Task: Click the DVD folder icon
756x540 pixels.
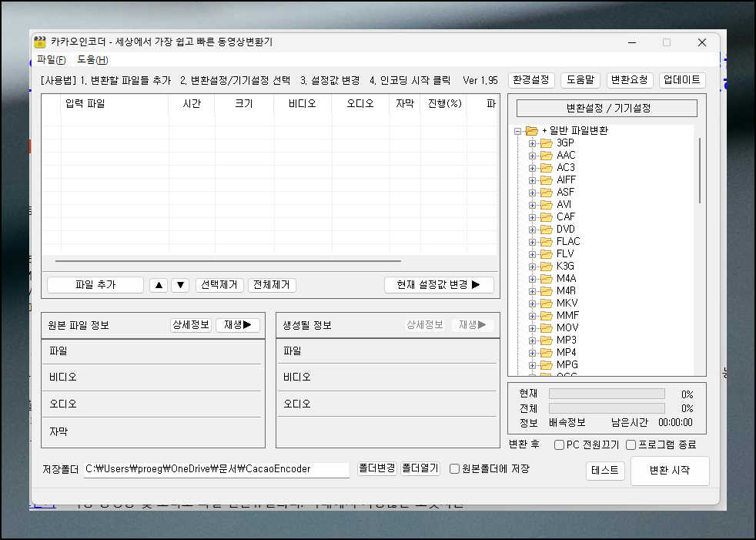Action: pos(547,230)
